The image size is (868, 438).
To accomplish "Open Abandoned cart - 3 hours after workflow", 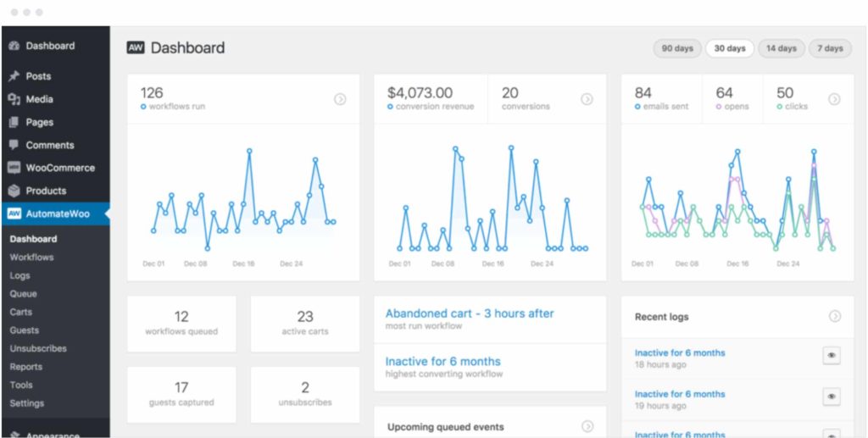I will point(469,313).
